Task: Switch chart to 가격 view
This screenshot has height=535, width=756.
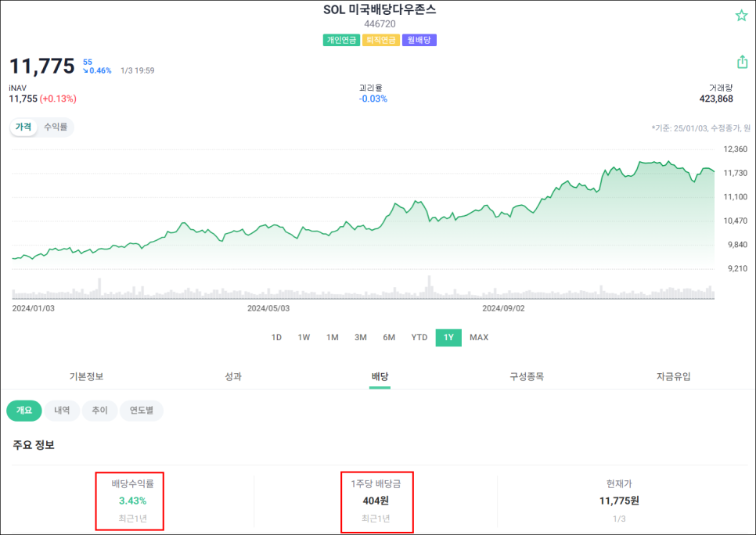Action: pyautogui.click(x=23, y=127)
